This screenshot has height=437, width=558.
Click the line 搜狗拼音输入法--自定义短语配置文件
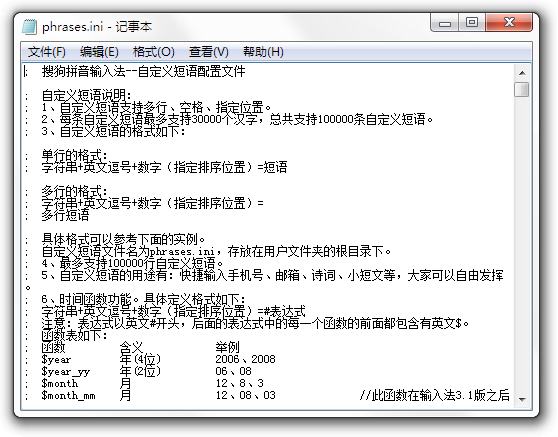143,71
